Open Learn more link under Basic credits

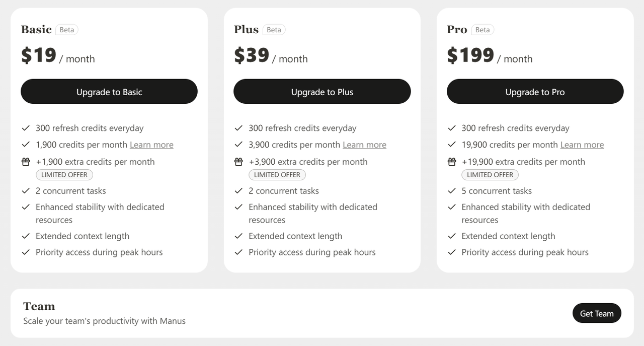pyautogui.click(x=151, y=145)
